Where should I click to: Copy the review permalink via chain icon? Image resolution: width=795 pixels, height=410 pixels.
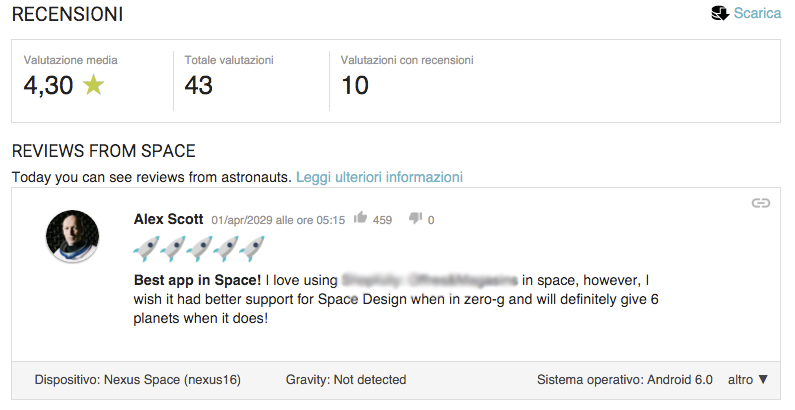tap(761, 203)
